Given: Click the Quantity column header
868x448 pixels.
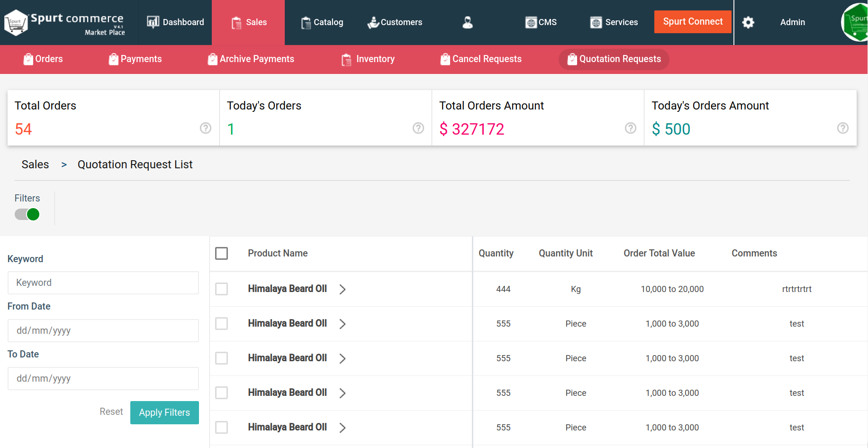Looking at the screenshot, I should coord(496,253).
